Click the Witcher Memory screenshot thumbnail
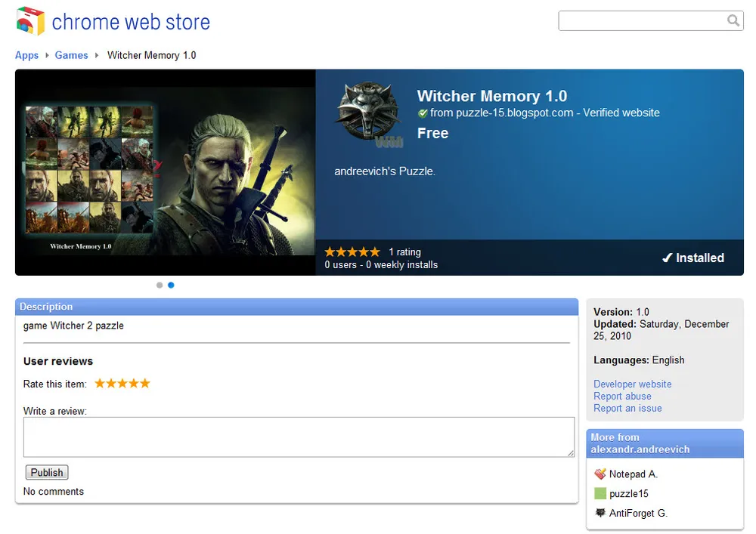 pyautogui.click(x=166, y=171)
